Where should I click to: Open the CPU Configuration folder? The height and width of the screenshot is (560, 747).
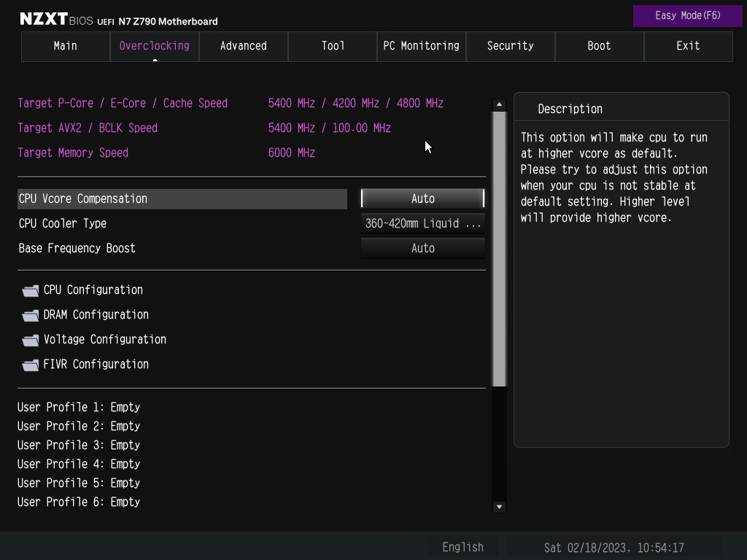point(92,289)
